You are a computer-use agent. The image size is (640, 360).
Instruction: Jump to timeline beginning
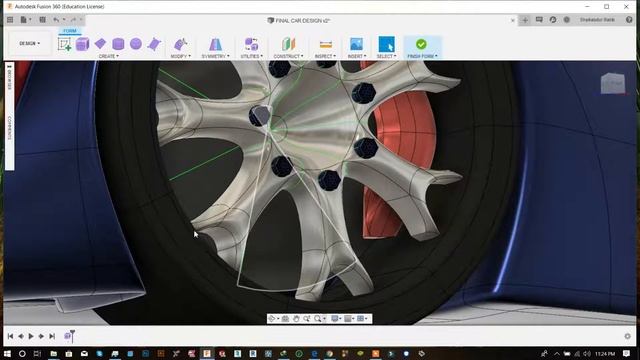point(10,336)
